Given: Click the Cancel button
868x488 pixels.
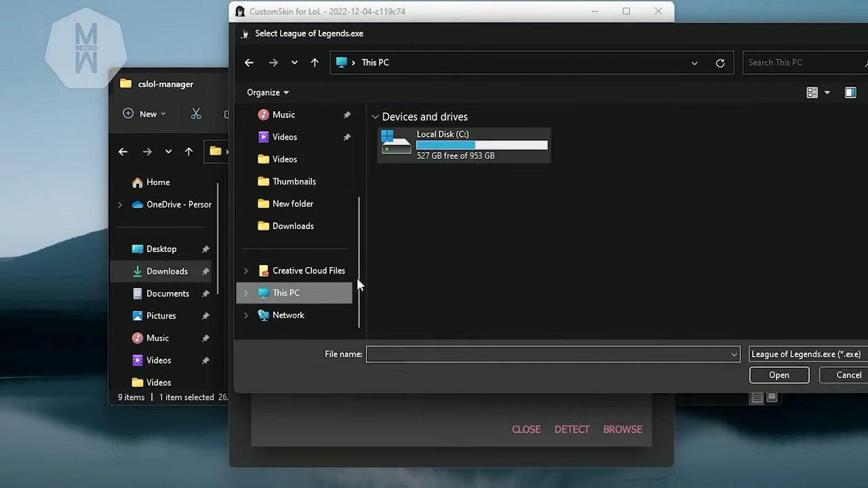Looking at the screenshot, I should tap(848, 375).
